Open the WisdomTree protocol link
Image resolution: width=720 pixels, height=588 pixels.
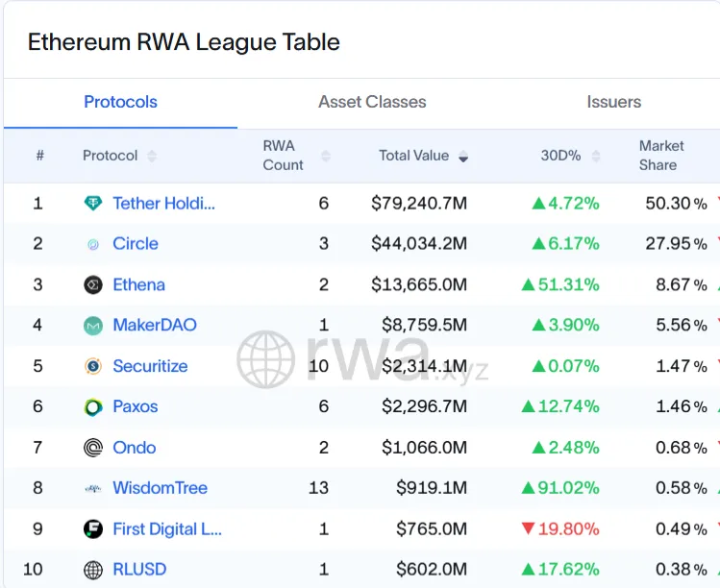point(160,488)
